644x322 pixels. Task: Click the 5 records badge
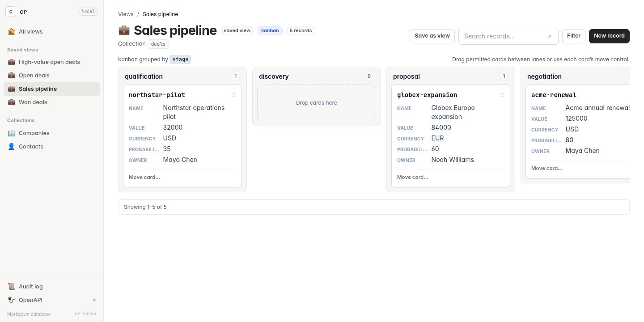[301, 31]
